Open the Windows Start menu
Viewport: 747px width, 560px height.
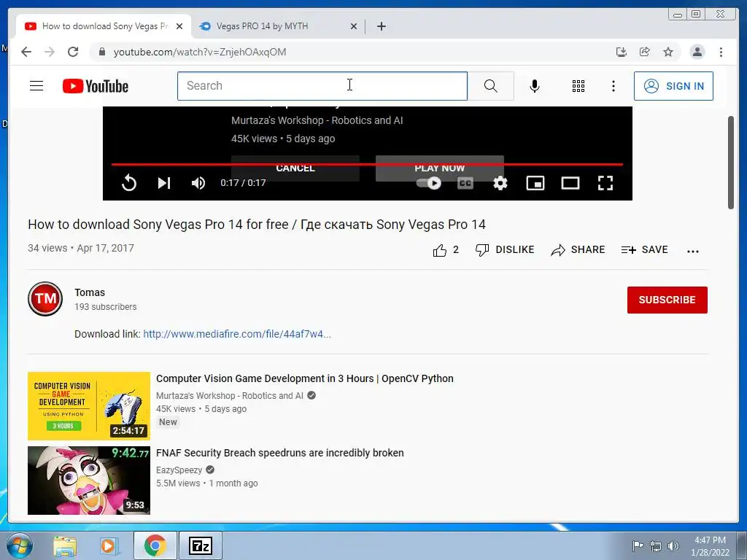click(19, 545)
